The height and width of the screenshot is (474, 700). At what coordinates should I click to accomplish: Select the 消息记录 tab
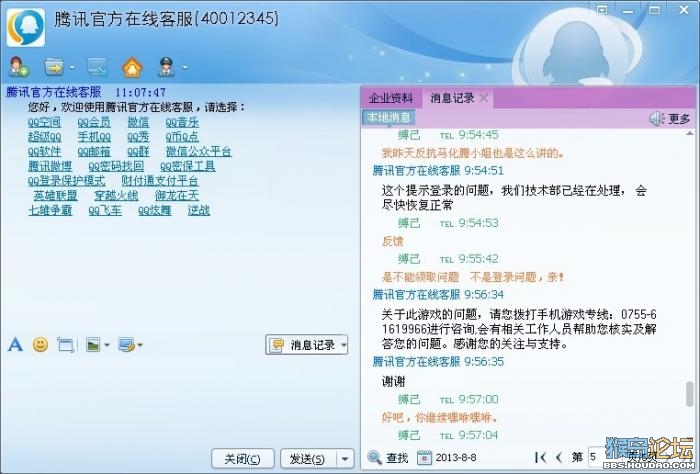point(451,98)
